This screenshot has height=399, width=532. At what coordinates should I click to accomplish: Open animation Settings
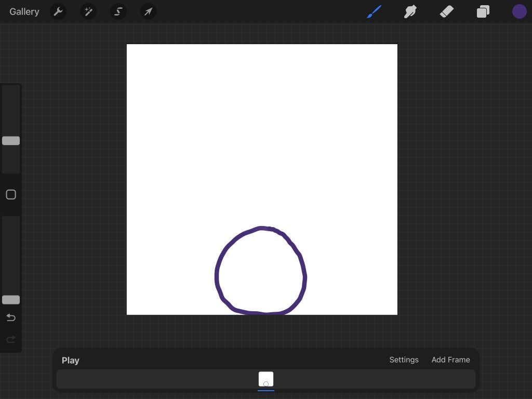pos(404,360)
